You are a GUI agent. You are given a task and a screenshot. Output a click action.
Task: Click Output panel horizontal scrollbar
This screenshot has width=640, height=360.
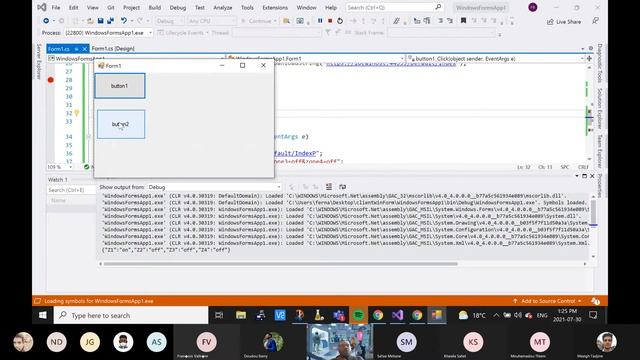pos(281,264)
